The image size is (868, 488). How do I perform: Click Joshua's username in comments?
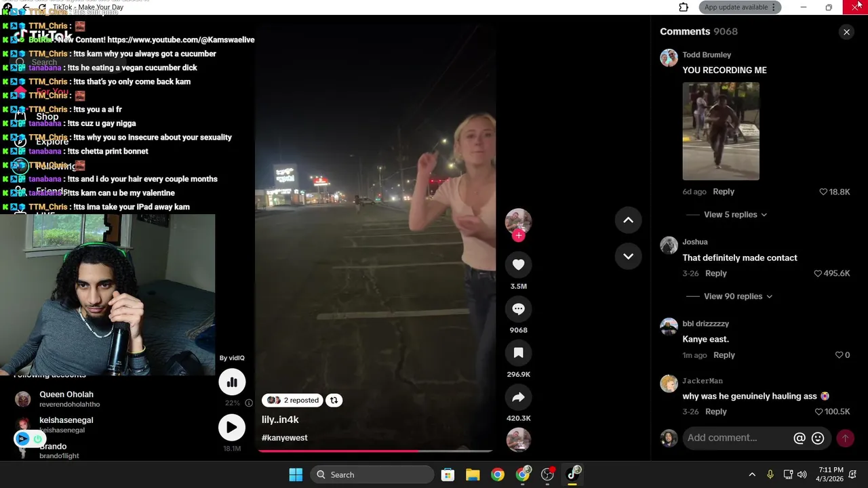695,242
